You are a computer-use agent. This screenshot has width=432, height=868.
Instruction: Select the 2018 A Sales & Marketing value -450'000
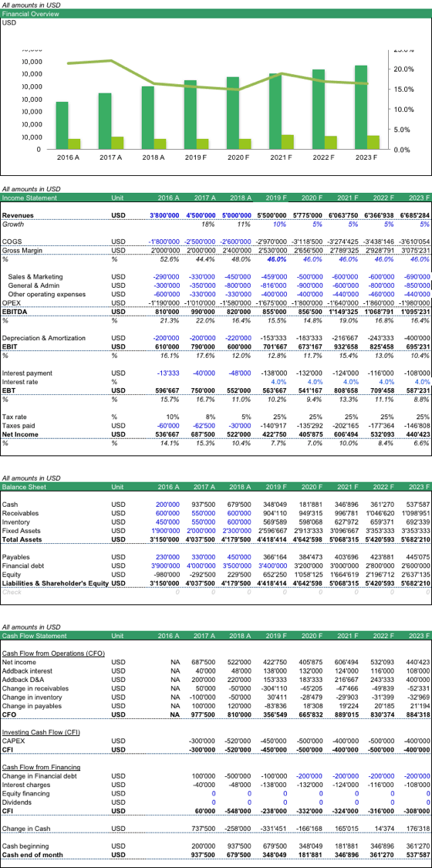(x=238, y=276)
